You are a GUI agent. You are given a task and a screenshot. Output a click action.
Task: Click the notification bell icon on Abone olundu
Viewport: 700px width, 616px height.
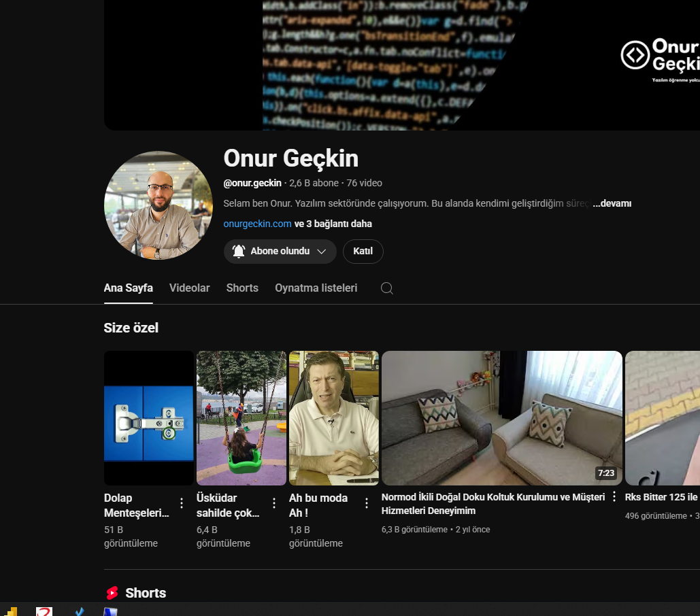coord(239,251)
